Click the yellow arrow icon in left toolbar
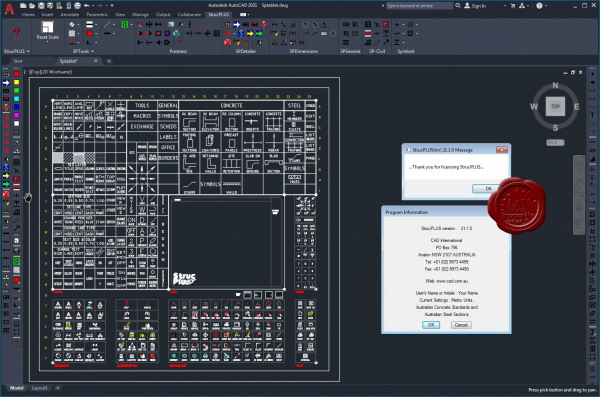 (x=6, y=176)
